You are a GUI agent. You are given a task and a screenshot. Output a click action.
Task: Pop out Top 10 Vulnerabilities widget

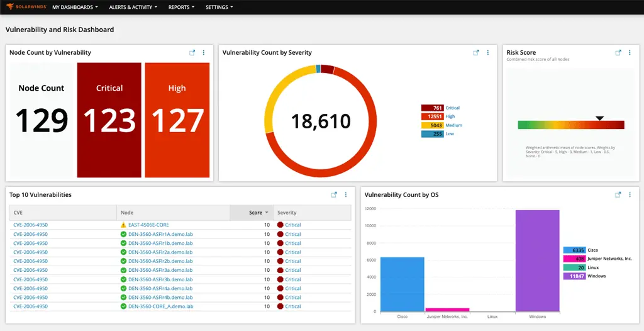pos(334,195)
